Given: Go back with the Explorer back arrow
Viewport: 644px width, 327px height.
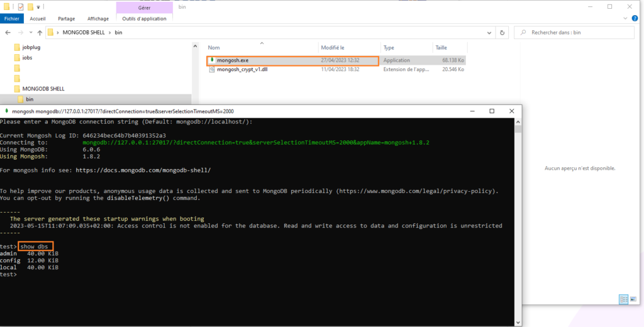Looking at the screenshot, I should click(8, 33).
